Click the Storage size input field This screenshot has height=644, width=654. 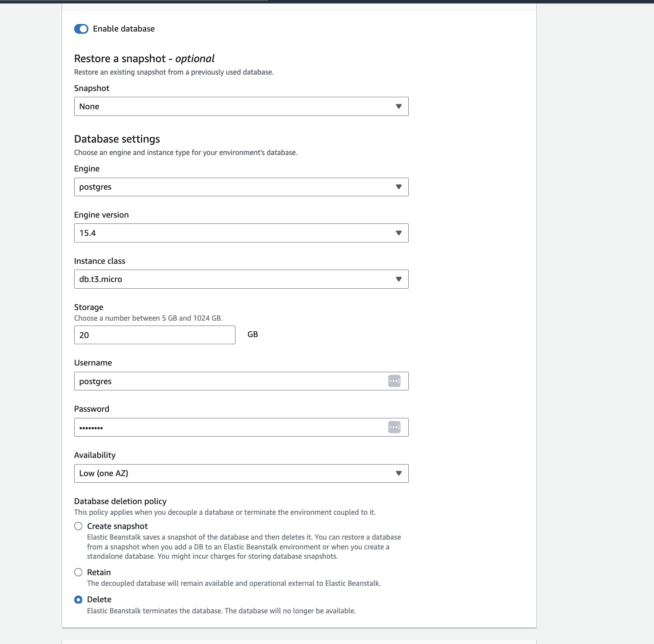pos(155,335)
